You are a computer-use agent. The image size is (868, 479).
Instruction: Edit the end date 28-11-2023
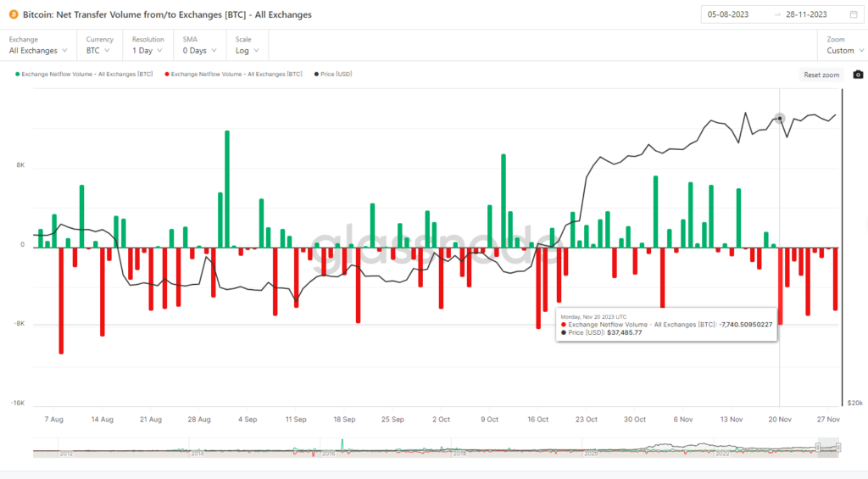(x=807, y=14)
